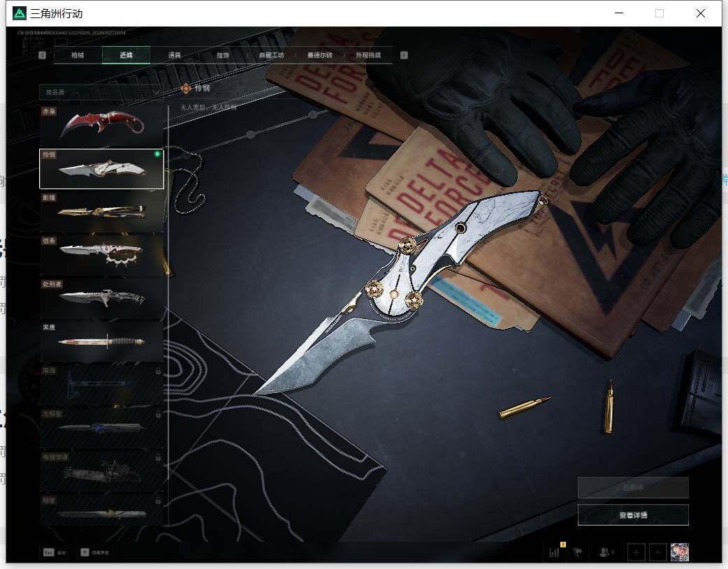Select the 赤枭 red karambit skin
728x569 pixels.
[x=101, y=126]
